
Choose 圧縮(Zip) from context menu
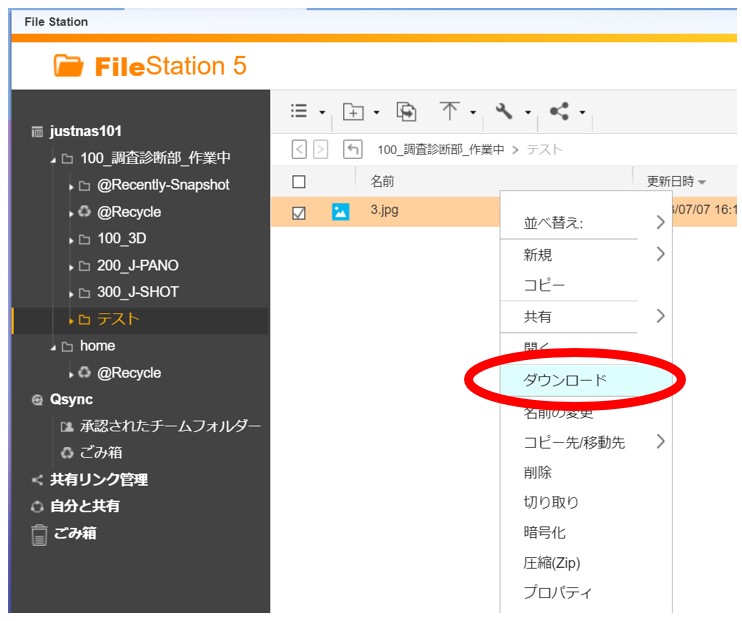pyautogui.click(x=586, y=563)
